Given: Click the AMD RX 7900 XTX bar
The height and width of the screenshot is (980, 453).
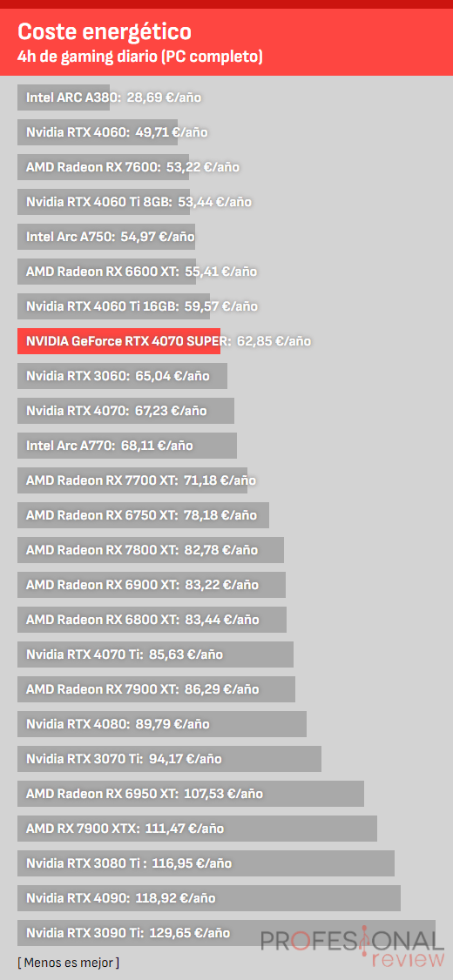Looking at the screenshot, I should point(198,829).
